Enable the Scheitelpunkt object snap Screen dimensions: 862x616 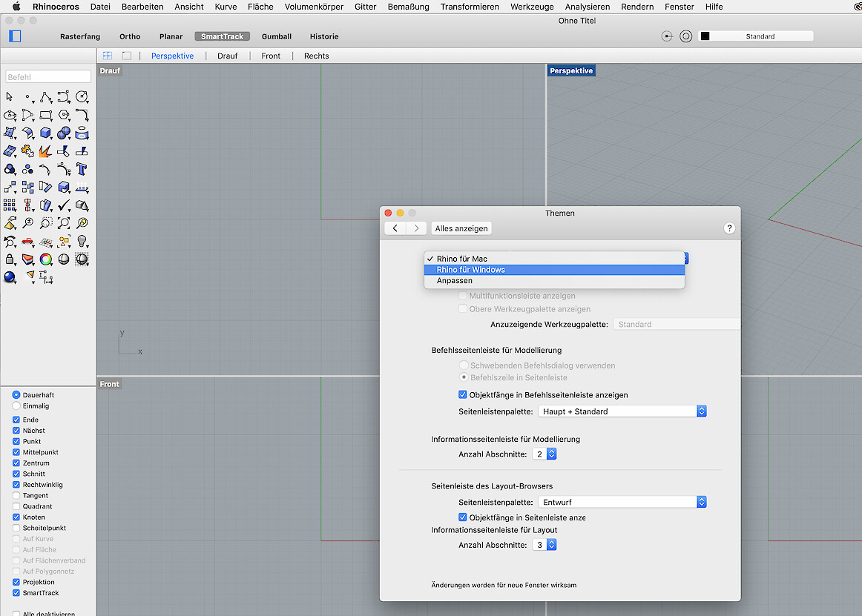point(16,528)
